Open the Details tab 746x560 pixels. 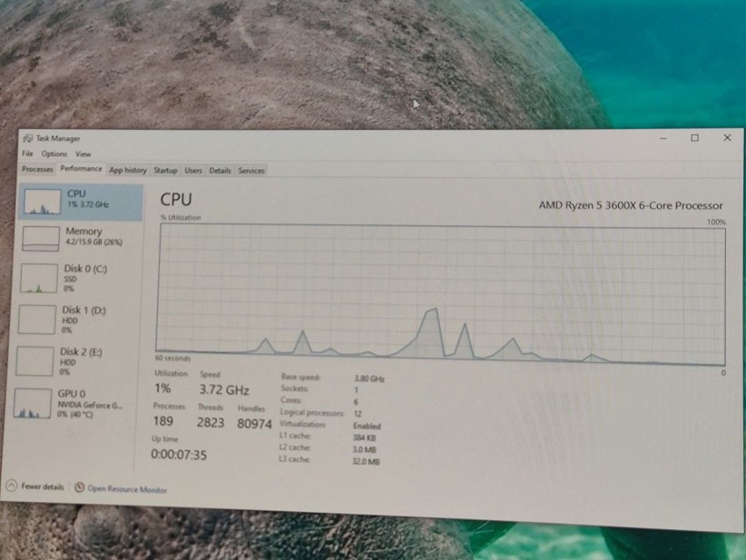coord(220,171)
